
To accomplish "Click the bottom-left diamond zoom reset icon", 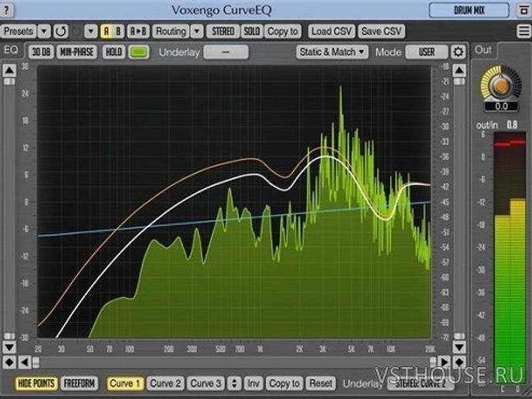I will 9,362.
